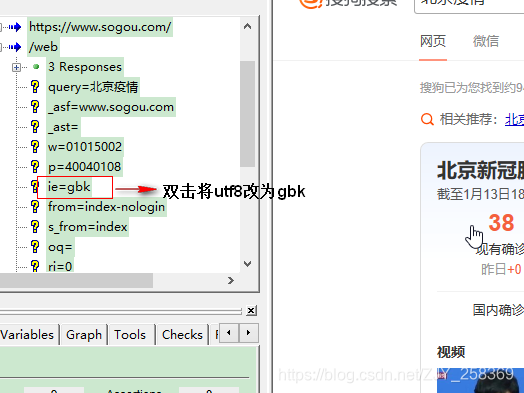524x393 pixels.
Task: Click the 北京新冠 headline card title
Action: tap(480, 170)
